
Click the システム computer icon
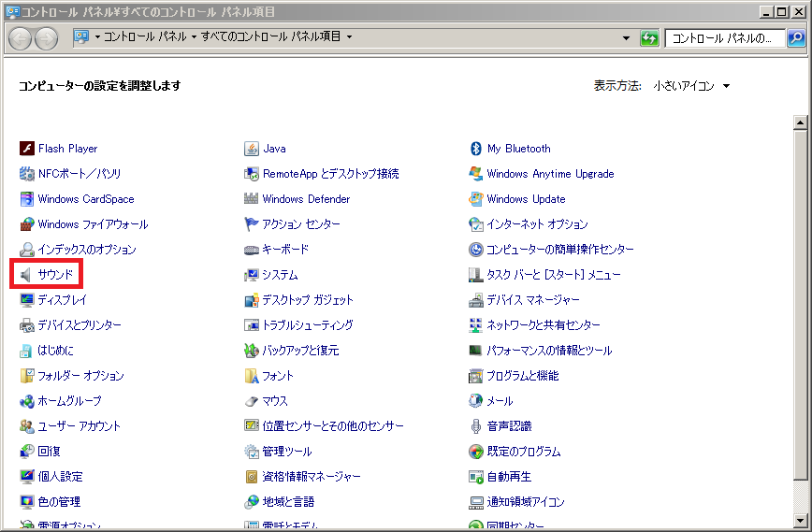(251, 275)
